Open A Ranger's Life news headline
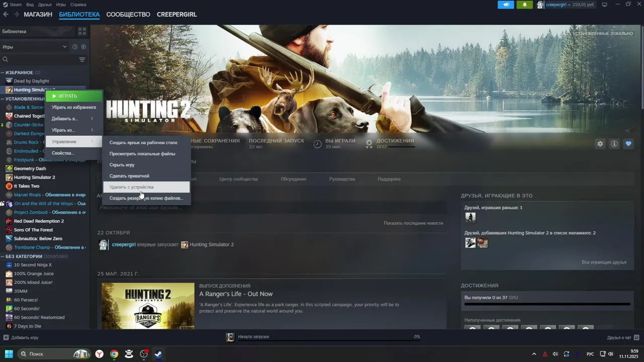This screenshot has height=362, width=644. pyautogui.click(x=236, y=294)
